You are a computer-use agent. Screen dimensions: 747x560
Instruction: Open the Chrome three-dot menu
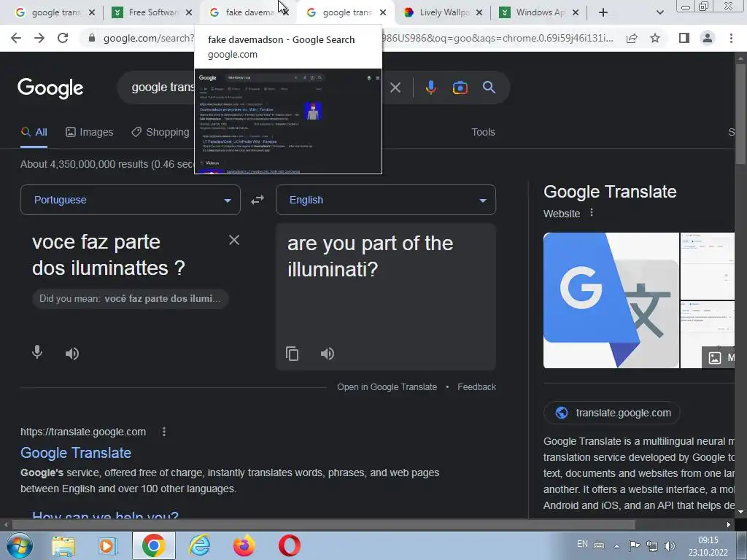[731, 38]
